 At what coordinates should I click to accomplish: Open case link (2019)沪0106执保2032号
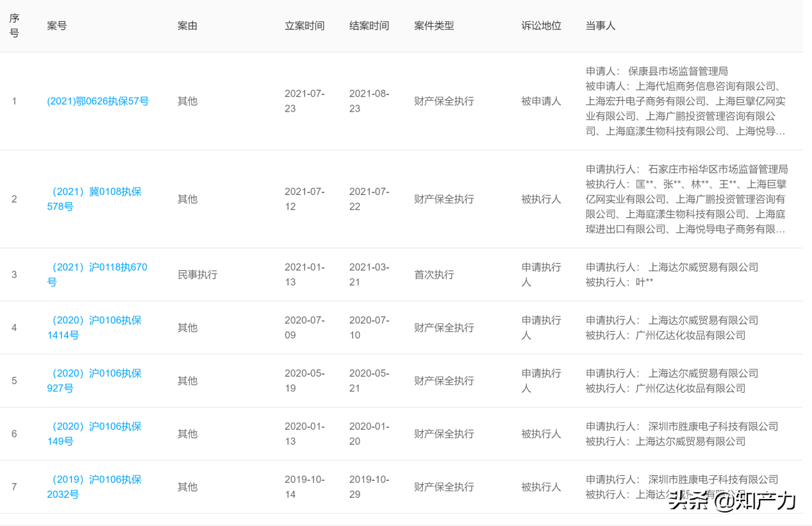[x=94, y=488]
